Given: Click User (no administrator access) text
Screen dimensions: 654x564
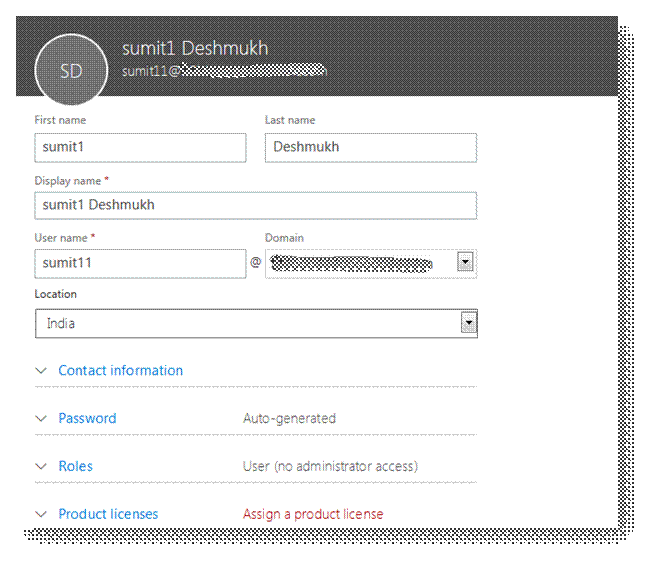Looking at the screenshot, I should [x=330, y=466].
